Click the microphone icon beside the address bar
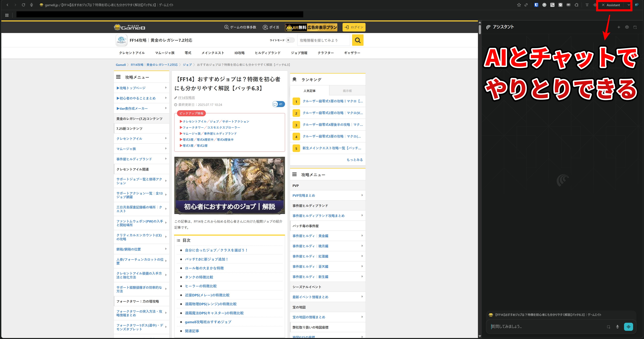The image size is (644, 339). [32, 5]
